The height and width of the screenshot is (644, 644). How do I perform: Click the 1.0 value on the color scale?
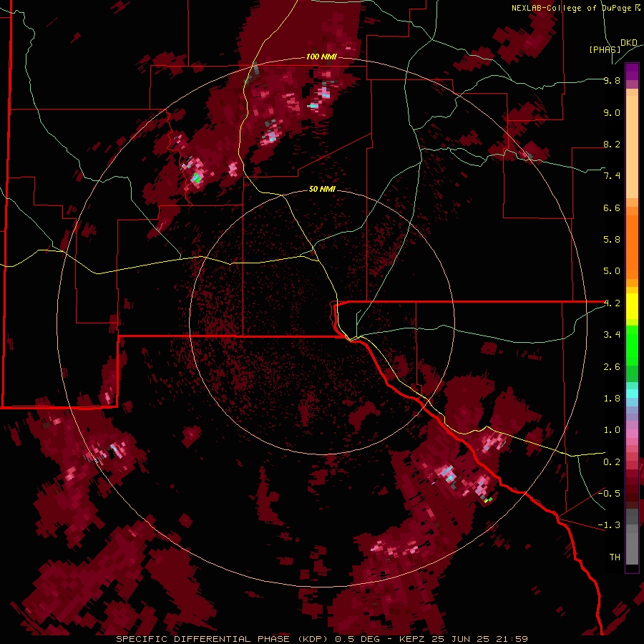[x=612, y=430]
